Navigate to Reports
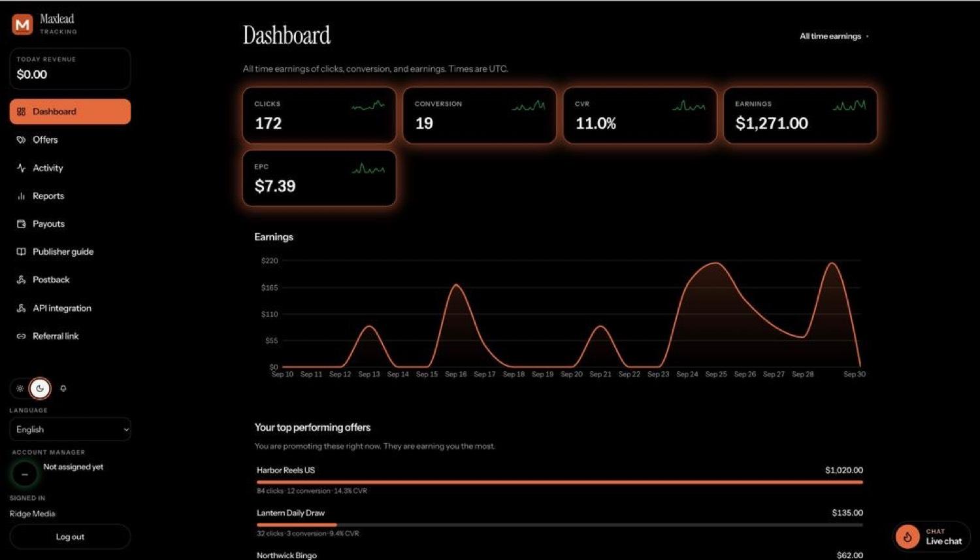 click(70, 196)
